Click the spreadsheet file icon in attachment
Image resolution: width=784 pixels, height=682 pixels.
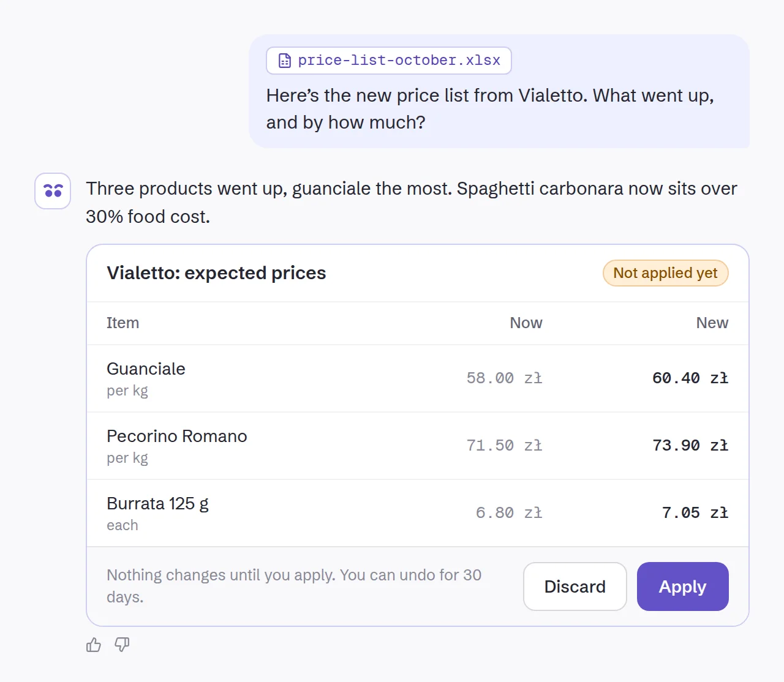pyautogui.click(x=285, y=61)
